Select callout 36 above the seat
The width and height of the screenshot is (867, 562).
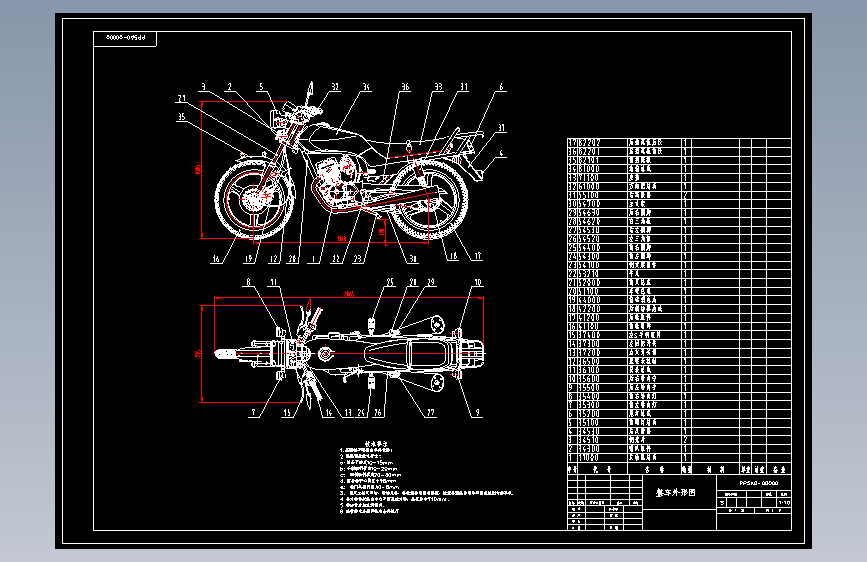pyautogui.click(x=405, y=87)
